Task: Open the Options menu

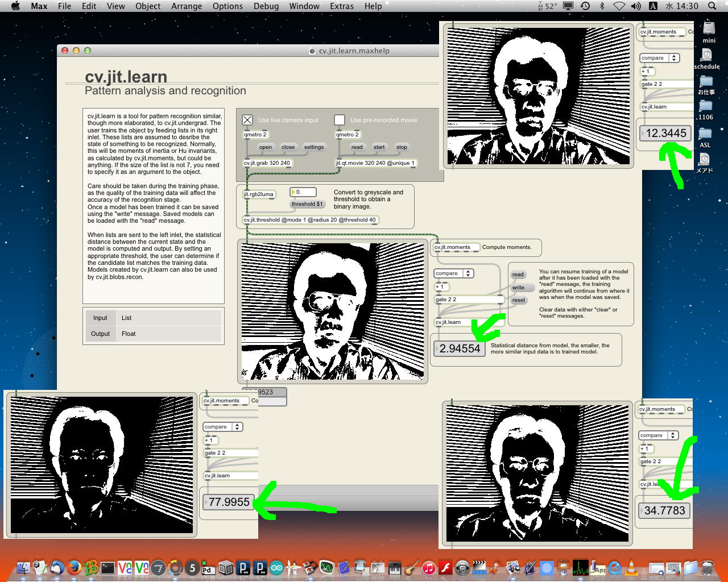Action: pos(227,6)
